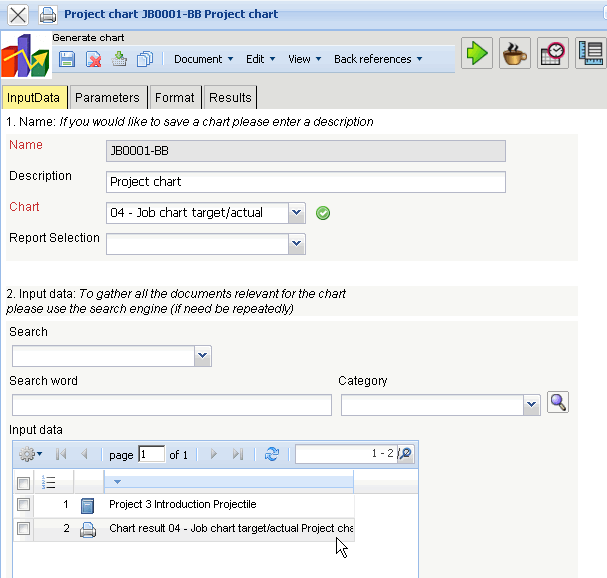The height and width of the screenshot is (578, 607).
Task: Toggle the select-all checkbox in grid header
Action: click(24, 482)
